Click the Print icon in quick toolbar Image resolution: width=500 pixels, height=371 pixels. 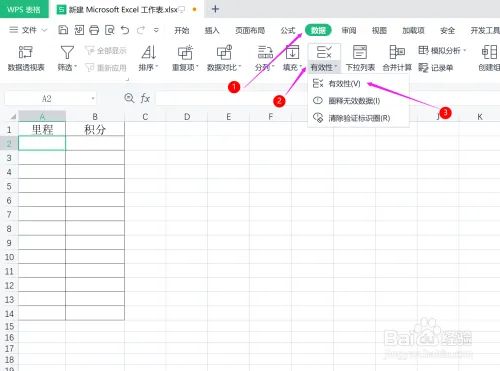coord(94,30)
